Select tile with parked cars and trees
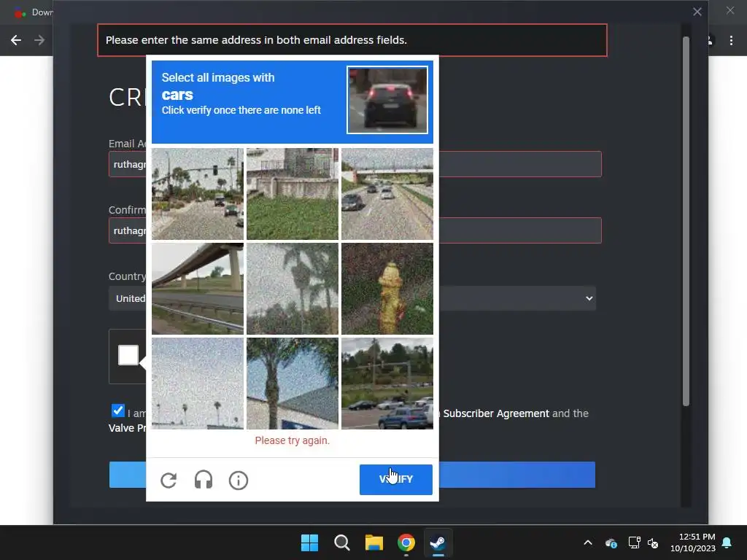Viewport: 747px width, 560px height. [x=387, y=384]
